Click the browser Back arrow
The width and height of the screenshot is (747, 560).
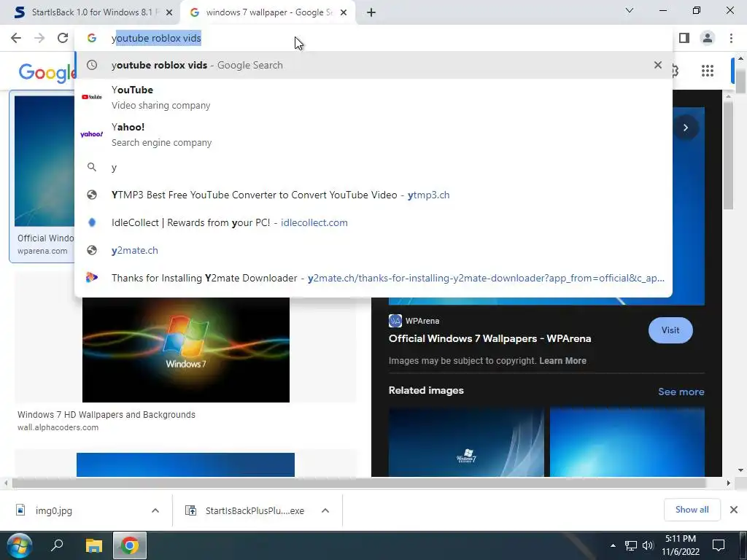(16, 38)
